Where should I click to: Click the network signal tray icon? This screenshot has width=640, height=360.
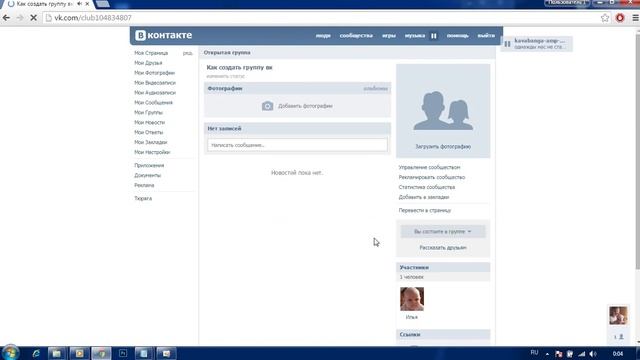[x=582, y=354]
